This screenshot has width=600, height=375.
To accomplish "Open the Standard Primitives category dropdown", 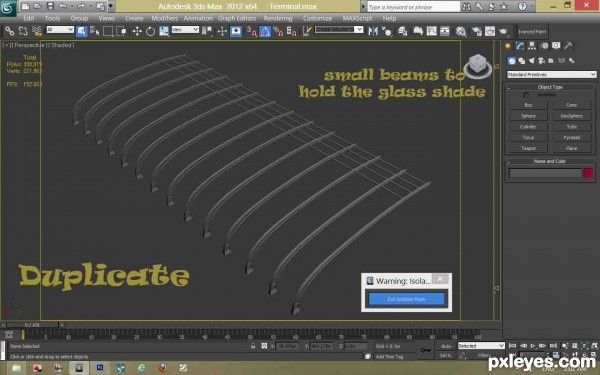I will click(551, 74).
